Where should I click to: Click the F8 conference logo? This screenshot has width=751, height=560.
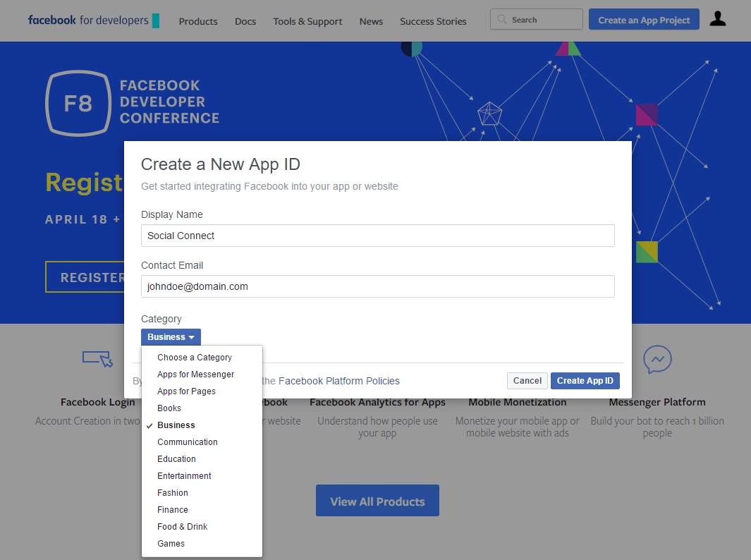click(x=78, y=104)
